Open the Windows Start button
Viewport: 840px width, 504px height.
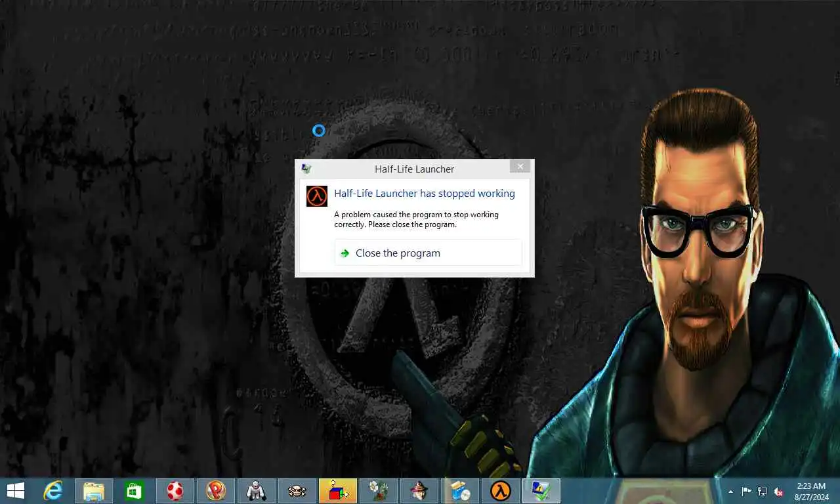[x=16, y=490]
